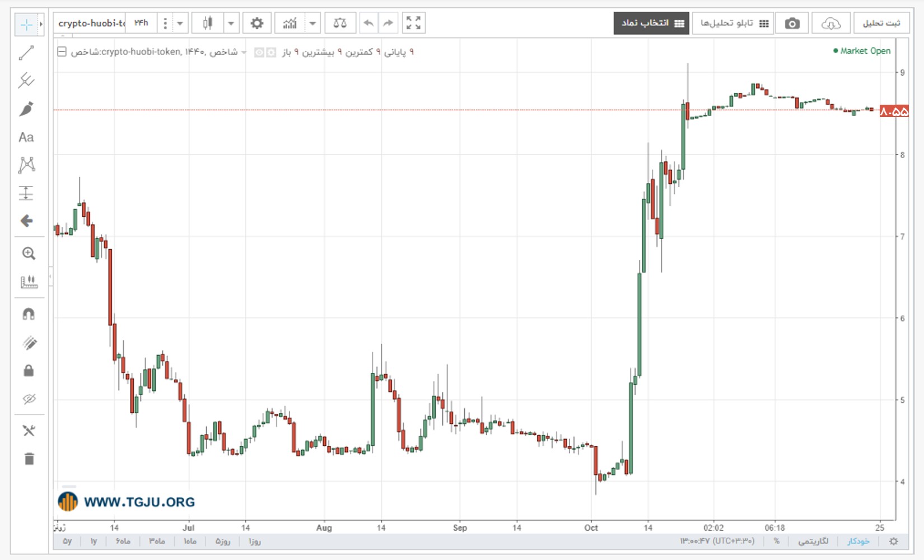Toggle lock all drawing tools

pyautogui.click(x=29, y=371)
